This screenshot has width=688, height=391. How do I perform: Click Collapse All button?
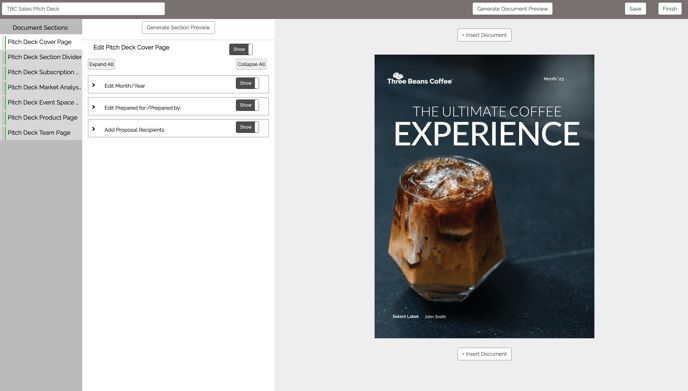click(251, 64)
